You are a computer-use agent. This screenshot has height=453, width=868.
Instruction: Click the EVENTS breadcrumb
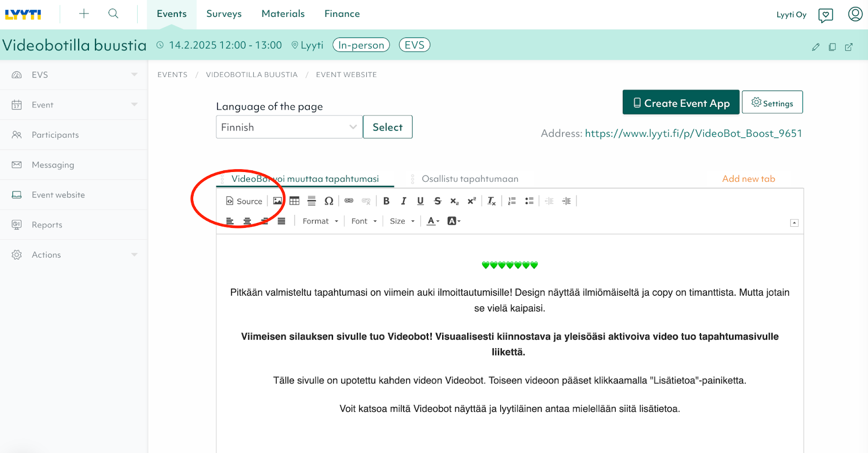[173, 75]
